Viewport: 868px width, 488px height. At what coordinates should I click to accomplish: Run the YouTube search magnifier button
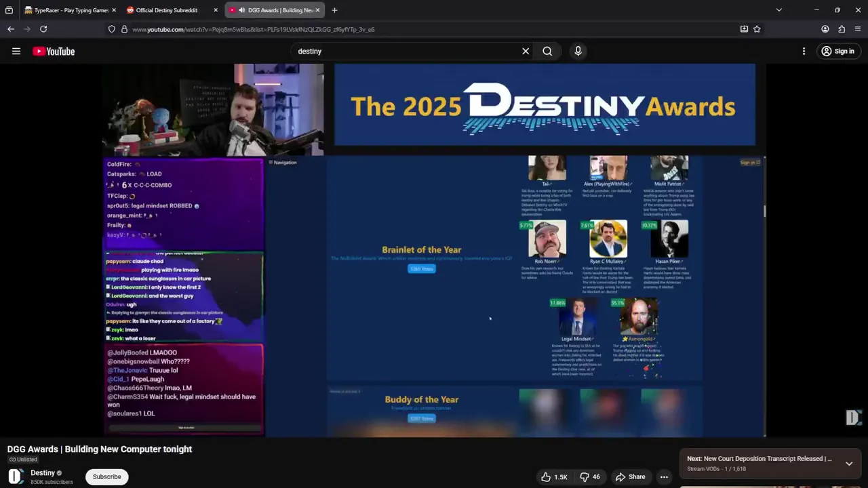coord(547,52)
